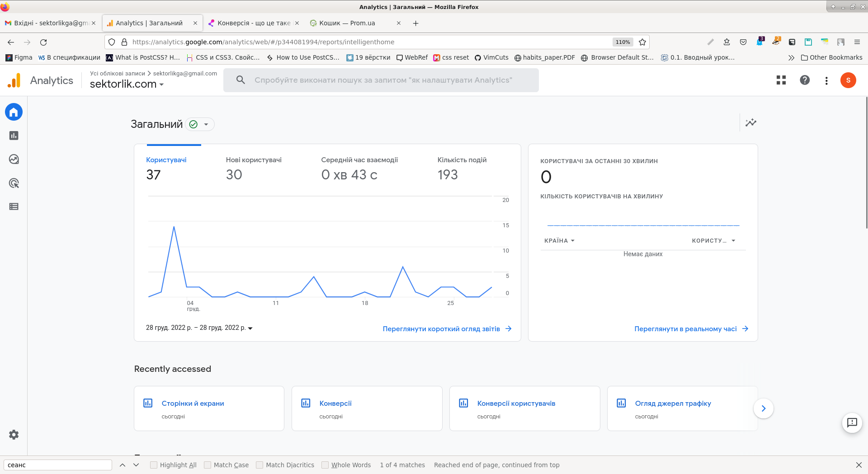This screenshot has height=474, width=868.
Task: Open Admin settings gear icon
Action: 14,435
